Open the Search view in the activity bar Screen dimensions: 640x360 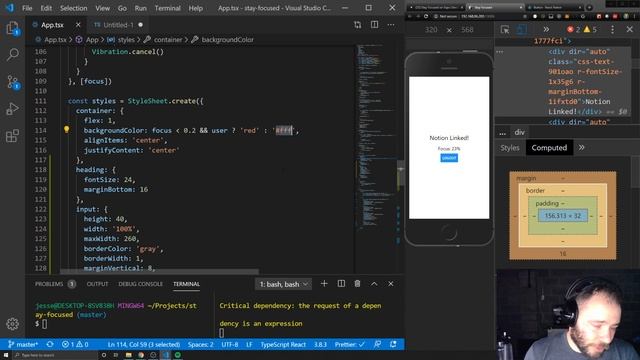[x=13, y=54]
